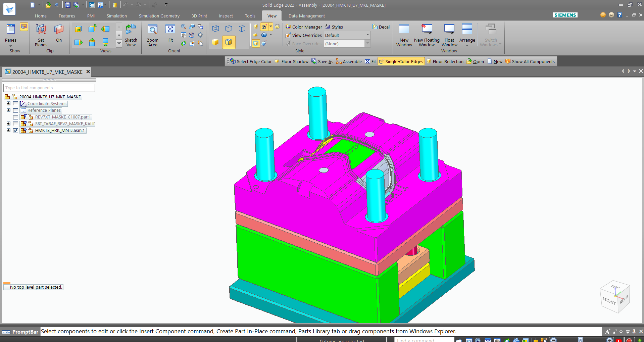Viewport: 644px width, 342px height.
Task: Expand the HMKT8_HRK_MNTJ.asm:1 node
Action: tap(8, 130)
